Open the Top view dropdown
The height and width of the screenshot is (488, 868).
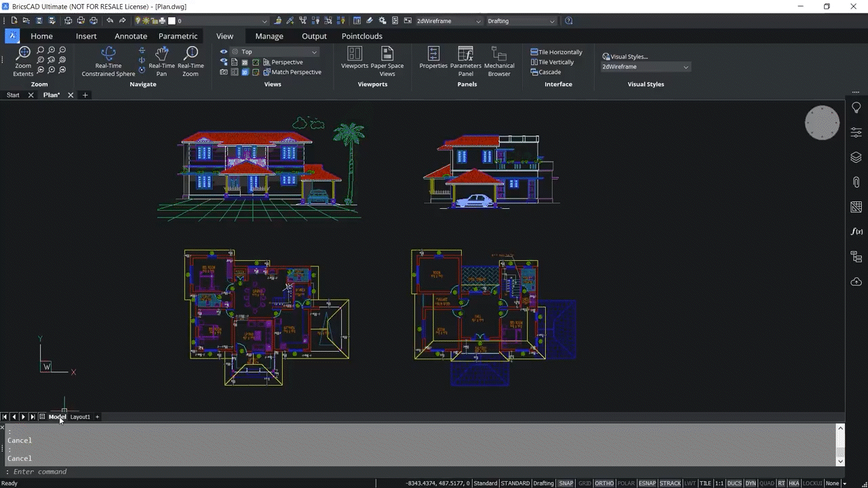[313, 52]
